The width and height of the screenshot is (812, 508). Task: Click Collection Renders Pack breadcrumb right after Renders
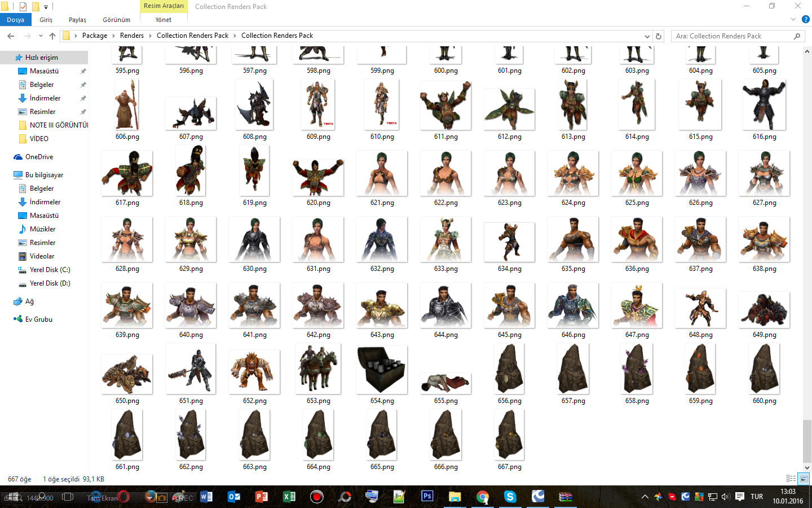tap(193, 36)
